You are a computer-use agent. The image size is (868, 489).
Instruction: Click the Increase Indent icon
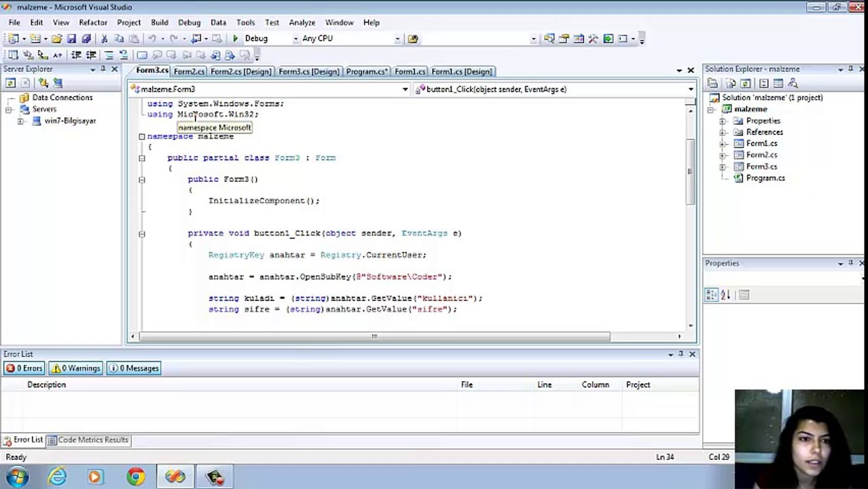91,55
